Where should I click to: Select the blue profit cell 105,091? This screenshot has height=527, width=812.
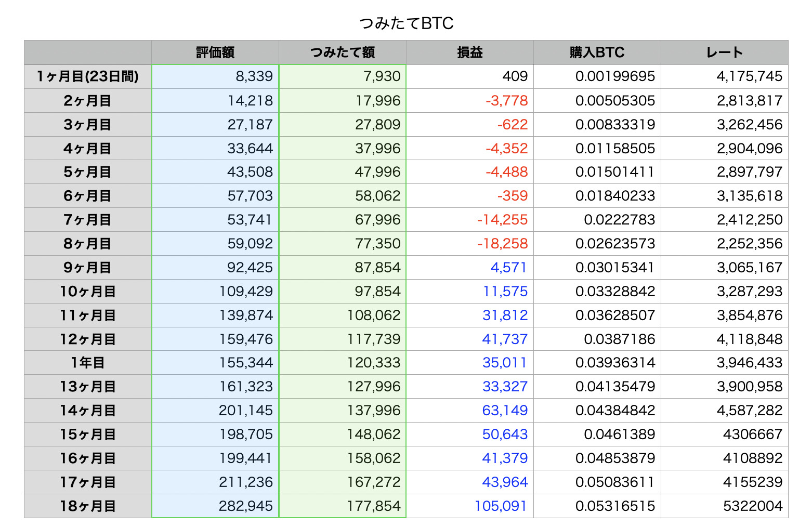[x=470, y=506]
